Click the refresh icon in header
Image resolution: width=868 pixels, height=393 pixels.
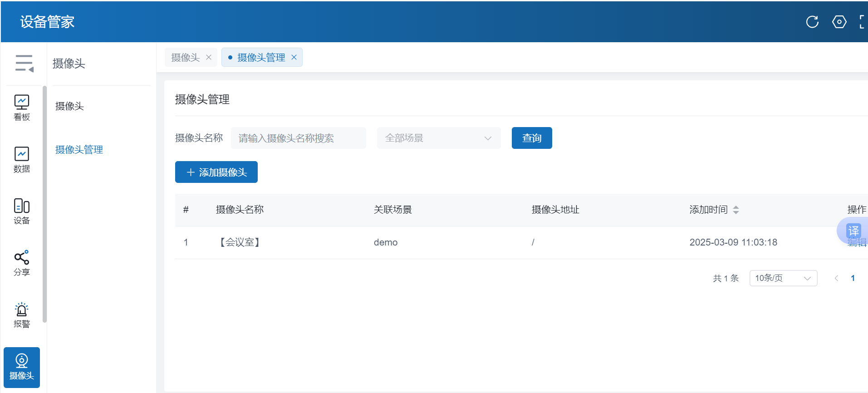pyautogui.click(x=812, y=22)
